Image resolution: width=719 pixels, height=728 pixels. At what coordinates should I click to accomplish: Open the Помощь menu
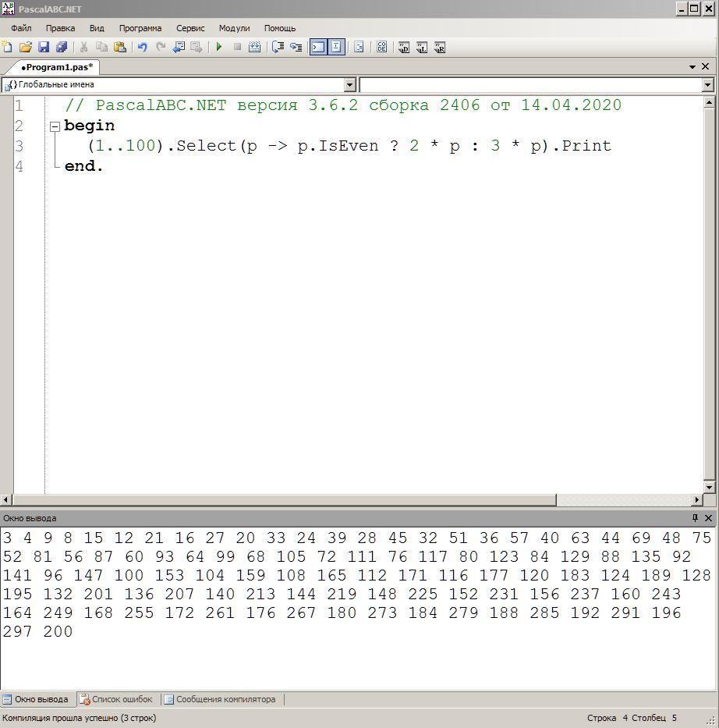tap(280, 28)
